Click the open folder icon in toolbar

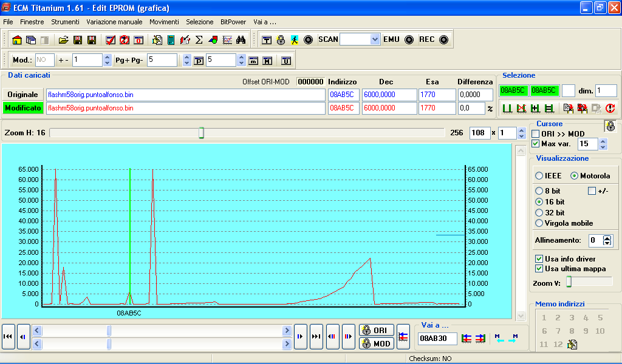[x=63, y=40]
